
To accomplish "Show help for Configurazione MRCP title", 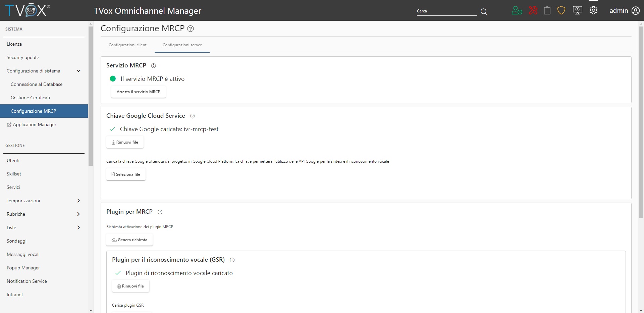I will (x=191, y=29).
